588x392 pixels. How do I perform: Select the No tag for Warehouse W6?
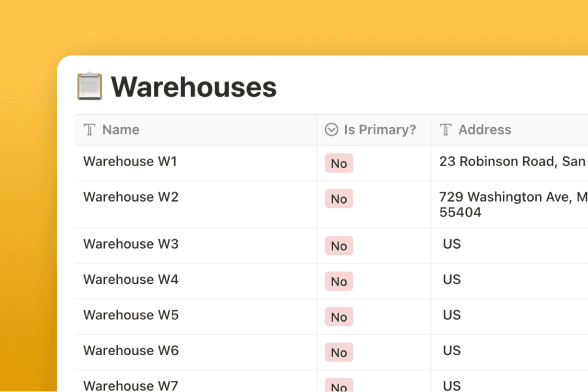click(x=339, y=352)
